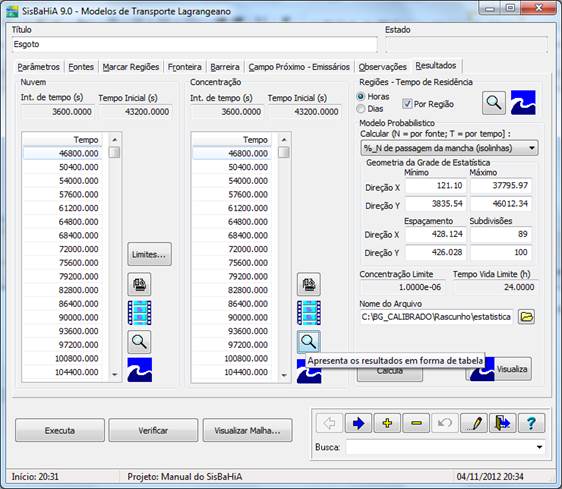The image size is (562, 489).
Task: Click Espaçamento Direção Y field 426.028
Action: tap(436, 252)
